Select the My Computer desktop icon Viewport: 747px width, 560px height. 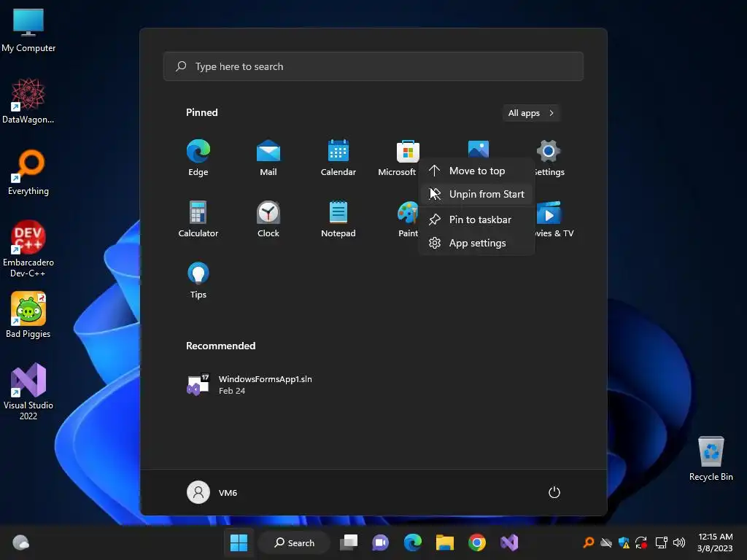(x=28, y=31)
